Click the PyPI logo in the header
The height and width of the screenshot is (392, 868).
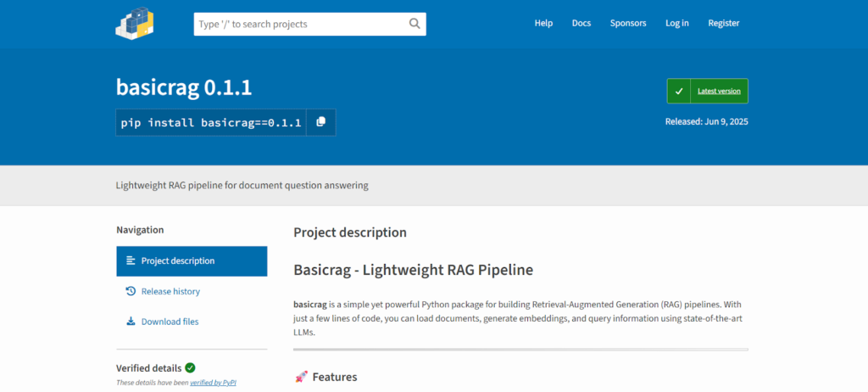point(135,24)
